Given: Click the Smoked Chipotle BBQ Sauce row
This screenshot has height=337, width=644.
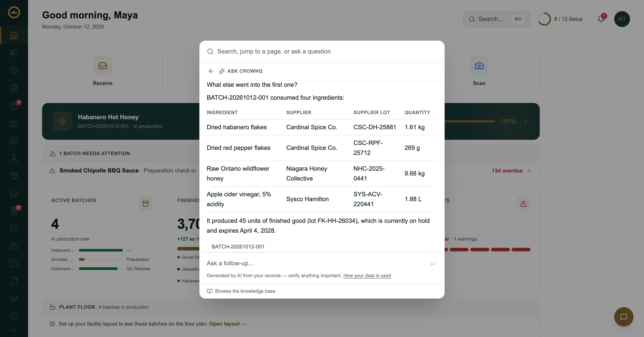Looking at the screenshot, I should (x=291, y=170).
